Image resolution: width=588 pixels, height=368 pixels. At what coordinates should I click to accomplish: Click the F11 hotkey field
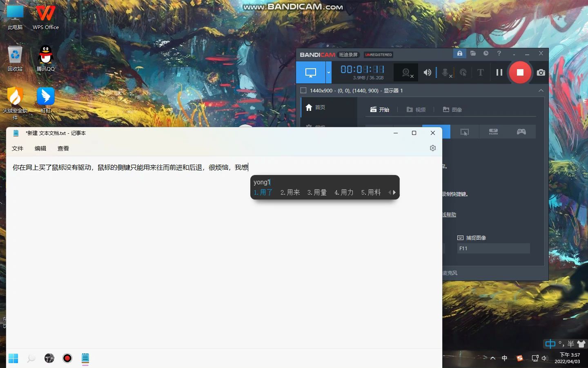pos(493,248)
